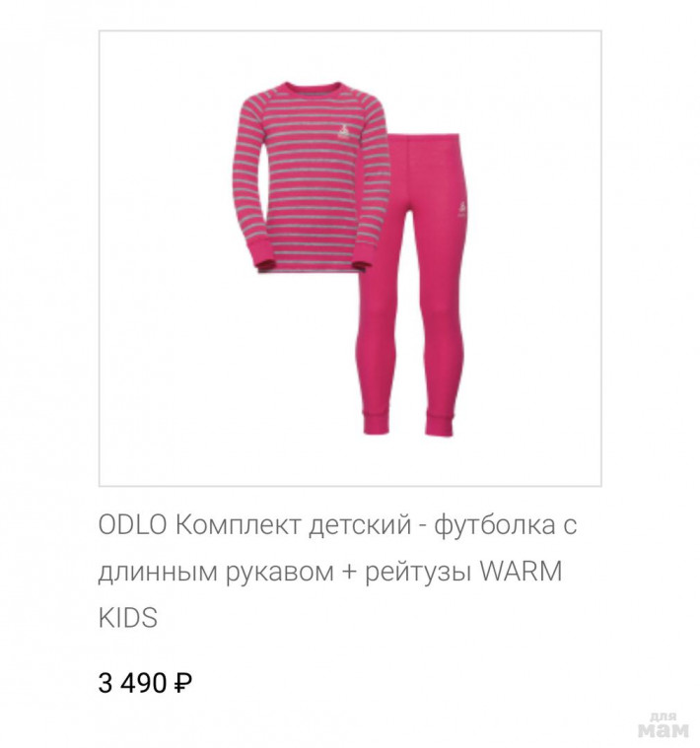The height and width of the screenshot is (748, 700).
Task: Click the 'длинным рукавом + рейтузы WARM' title line
Action: point(330,572)
